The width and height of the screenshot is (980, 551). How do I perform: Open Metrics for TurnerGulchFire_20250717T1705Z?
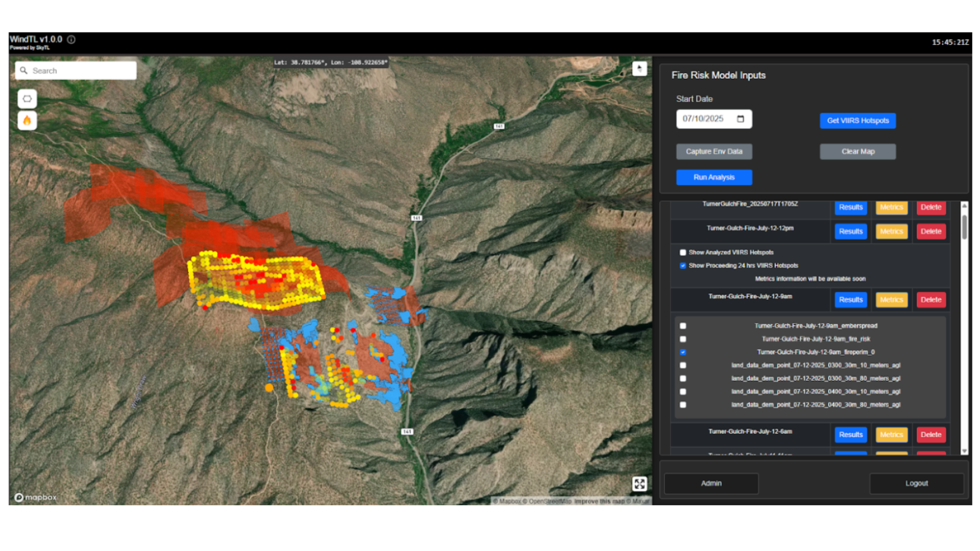pyautogui.click(x=891, y=208)
